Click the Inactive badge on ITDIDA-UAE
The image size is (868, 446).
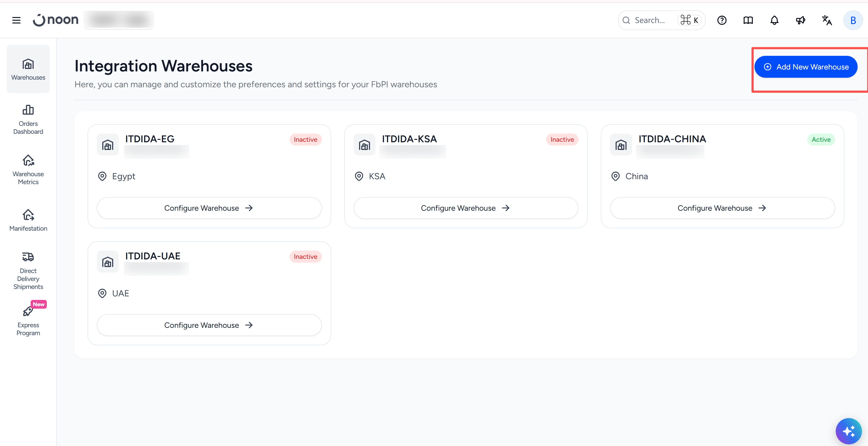click(x=305, y=257)
